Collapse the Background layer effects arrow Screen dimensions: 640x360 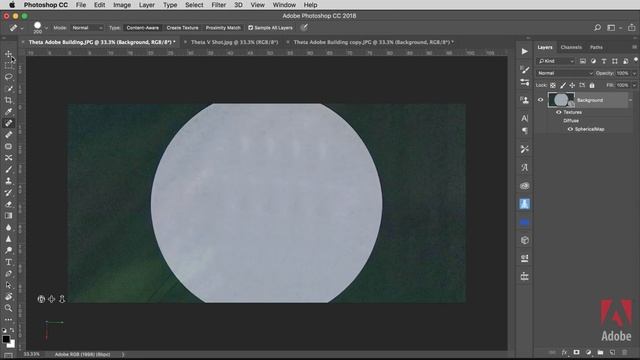point(631,100)
